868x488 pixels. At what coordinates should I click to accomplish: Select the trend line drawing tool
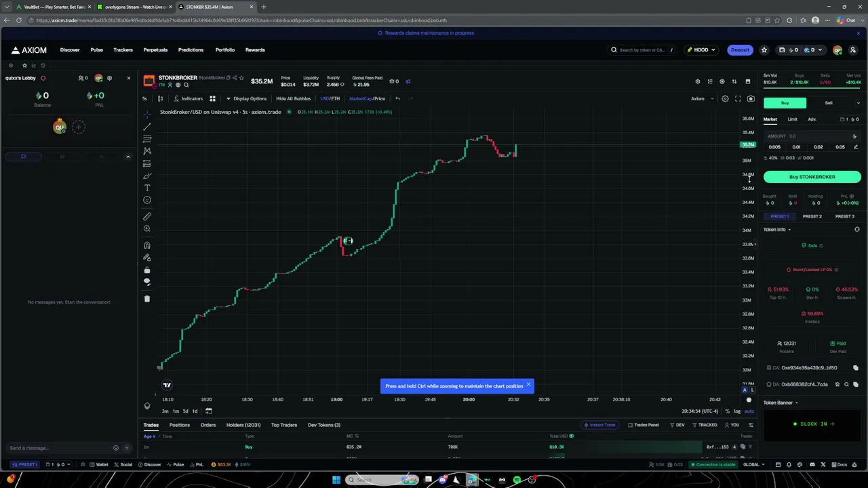[x=147, y=127]
